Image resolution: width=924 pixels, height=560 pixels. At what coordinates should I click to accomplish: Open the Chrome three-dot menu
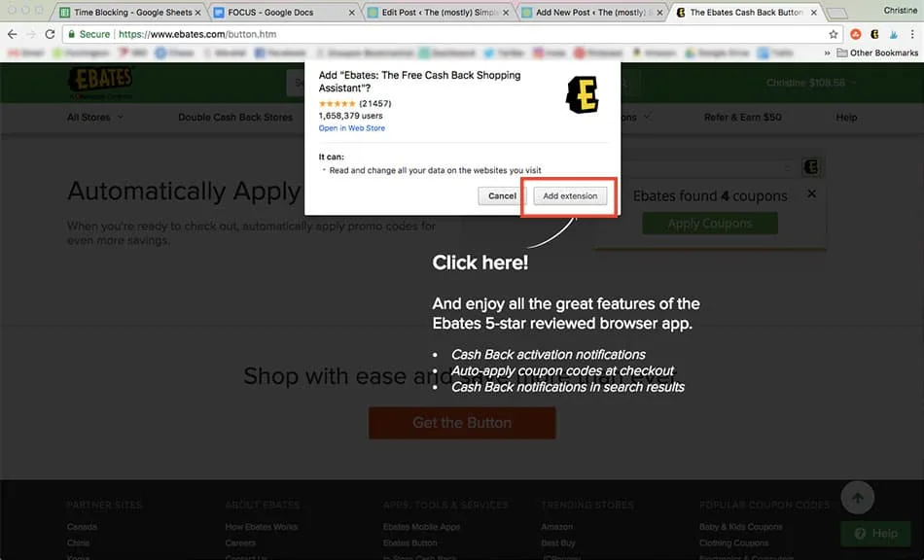tap(912, 34)
